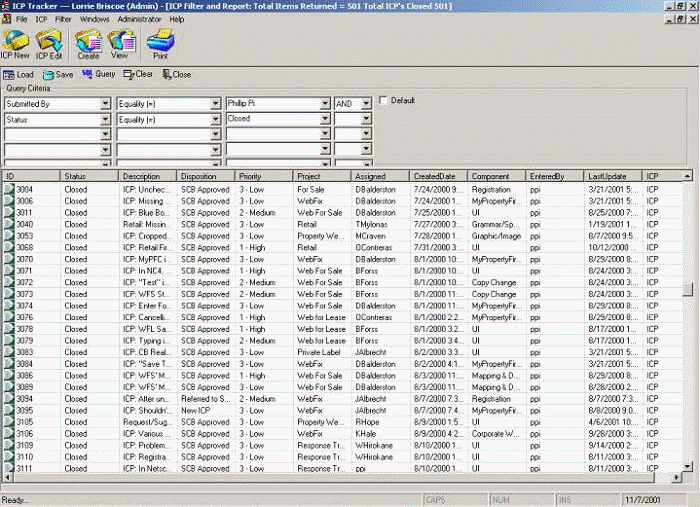Click the Create toolbar icon

coord(88,46)
